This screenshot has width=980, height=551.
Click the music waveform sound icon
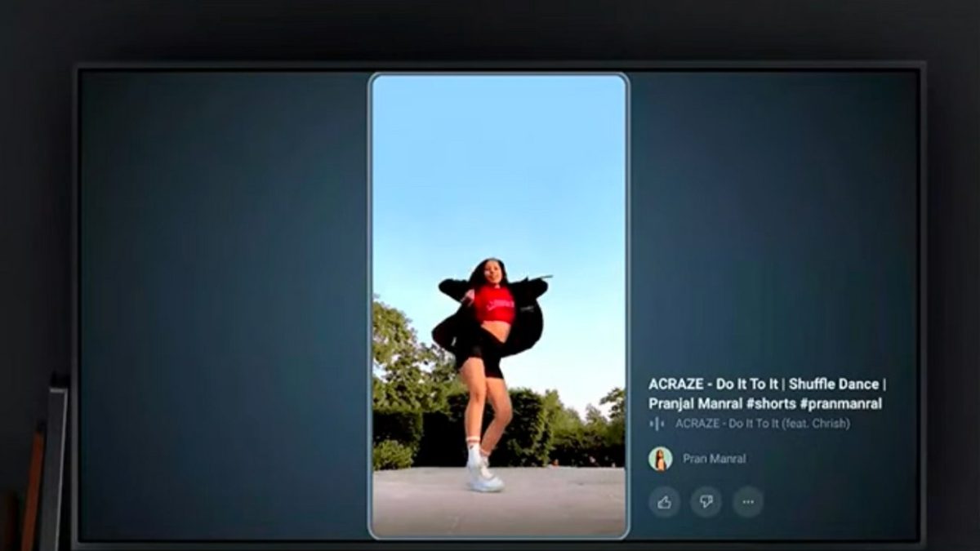(x=657, y=424)
